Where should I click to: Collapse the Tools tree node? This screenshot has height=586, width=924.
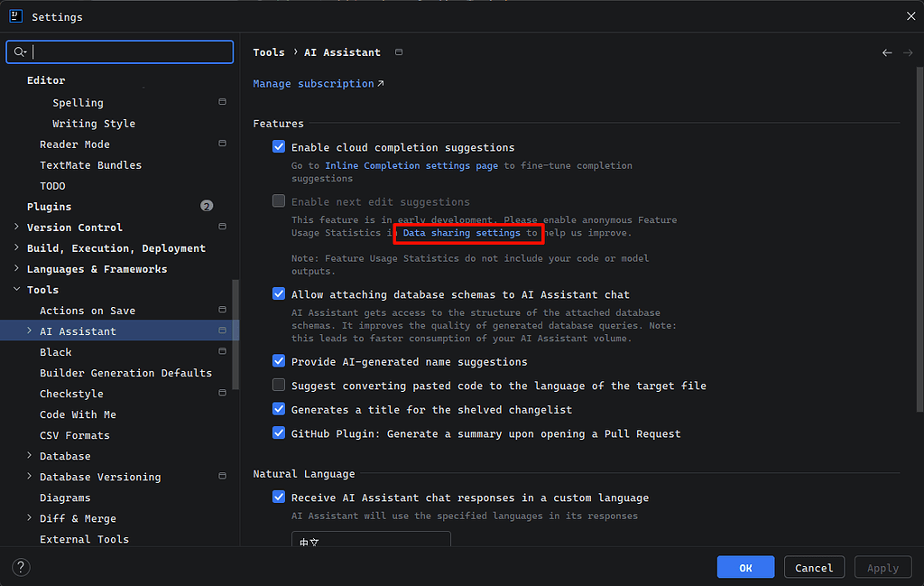pyautogui.click(x=16, y=289)
